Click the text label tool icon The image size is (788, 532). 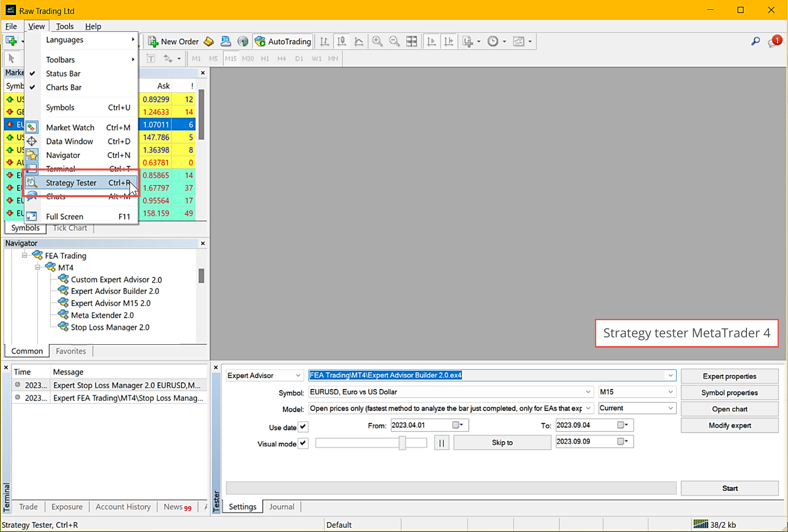click(151, 58)
